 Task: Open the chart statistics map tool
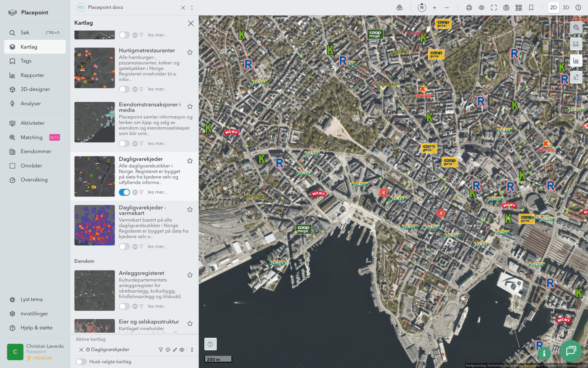(x=576, y=61)
